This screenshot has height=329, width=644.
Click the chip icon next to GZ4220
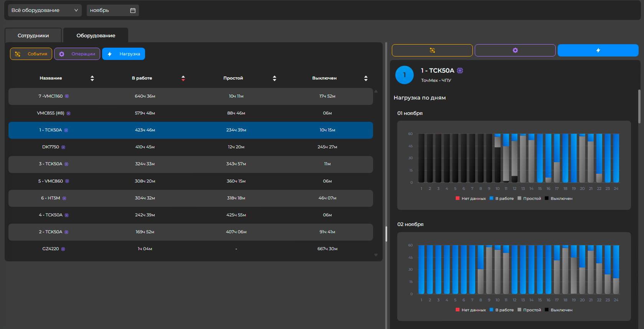[63, 249]
